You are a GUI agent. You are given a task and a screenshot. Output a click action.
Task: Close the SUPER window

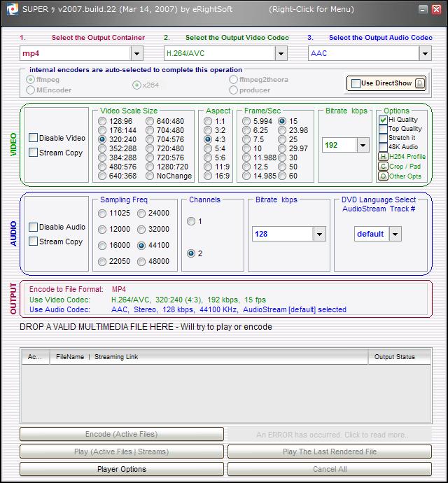pos(436,9)
